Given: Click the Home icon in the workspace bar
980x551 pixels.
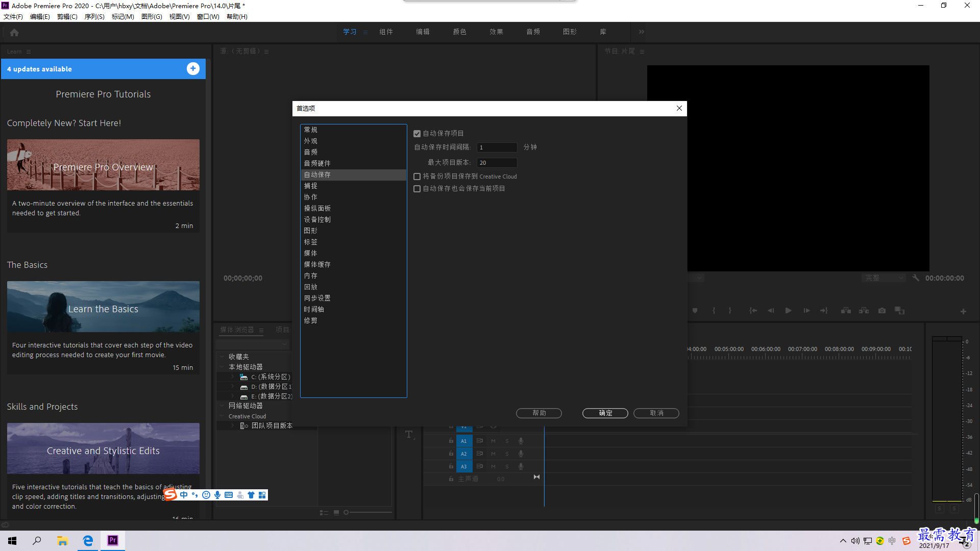Looking at the screenshot, I should click(x=14, y=32).
